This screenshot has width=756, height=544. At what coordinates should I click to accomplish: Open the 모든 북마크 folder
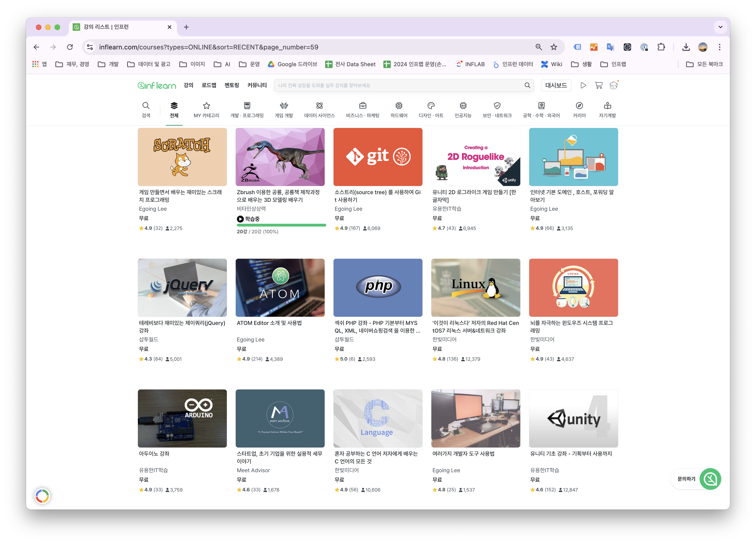[704, 64]
